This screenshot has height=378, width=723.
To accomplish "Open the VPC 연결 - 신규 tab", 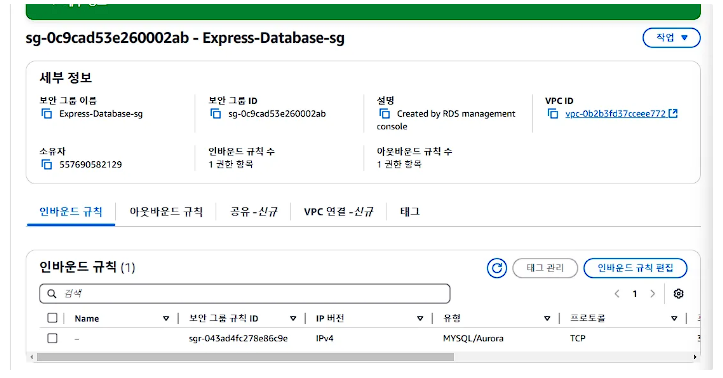I will point(338,212).
